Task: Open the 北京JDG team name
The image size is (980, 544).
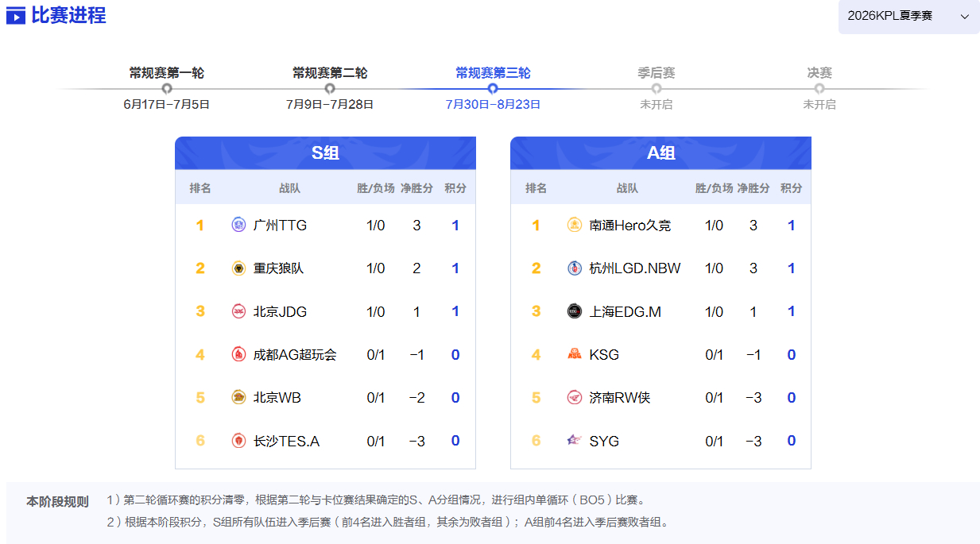Action: pyautogui.click(x=280, y=311)
